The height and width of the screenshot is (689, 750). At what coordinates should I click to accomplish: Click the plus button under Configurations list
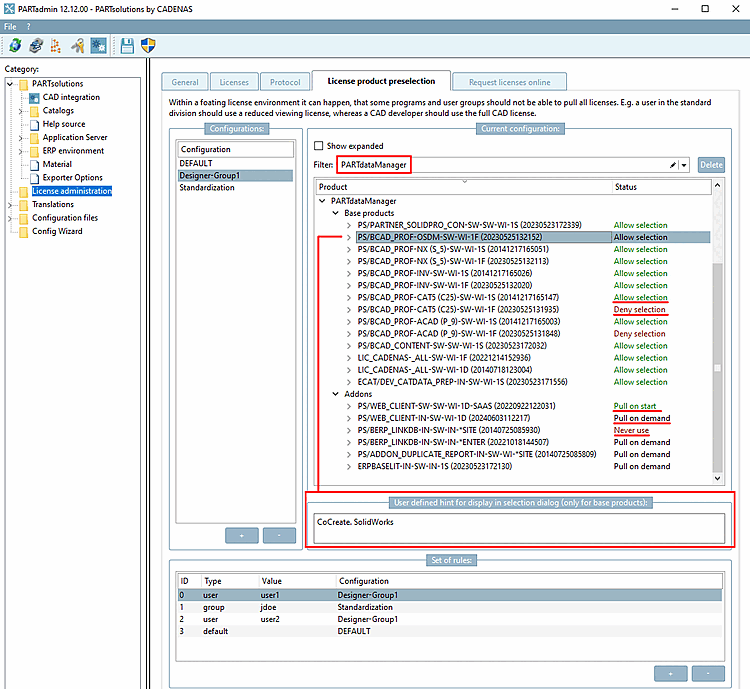242,535
